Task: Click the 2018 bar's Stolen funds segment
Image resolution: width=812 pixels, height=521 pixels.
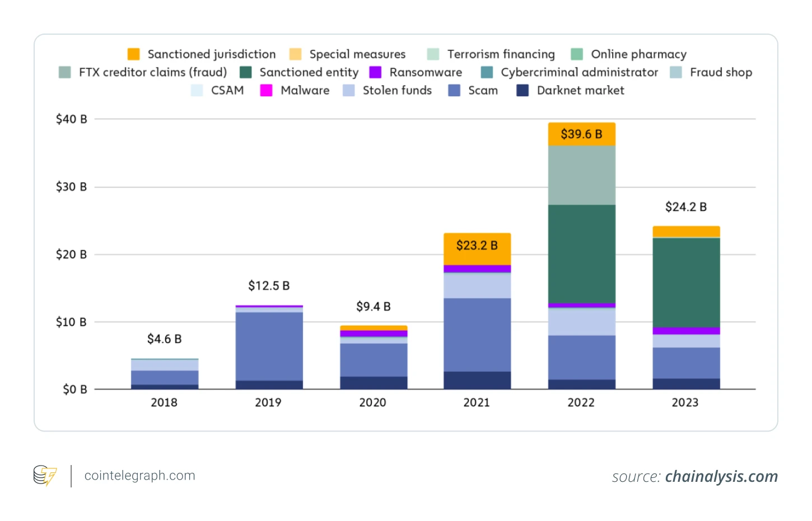Action: pyautogui.click(x=165, y=365)
